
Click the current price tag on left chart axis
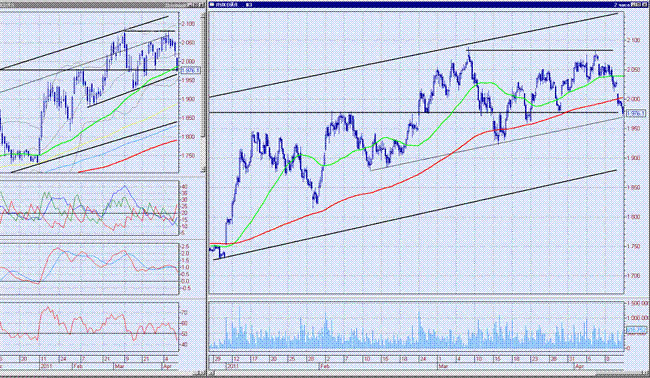tap(190, 70)
